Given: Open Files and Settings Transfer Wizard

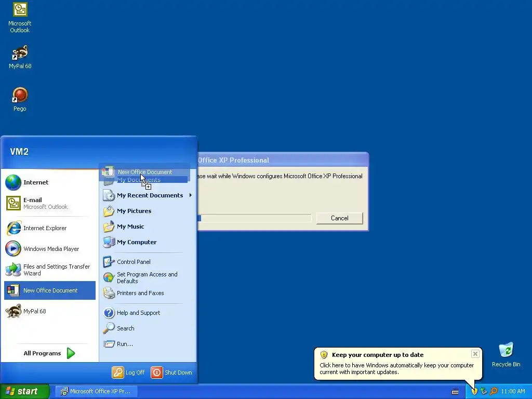Looking at the screenshot, I should click(50, 270).
